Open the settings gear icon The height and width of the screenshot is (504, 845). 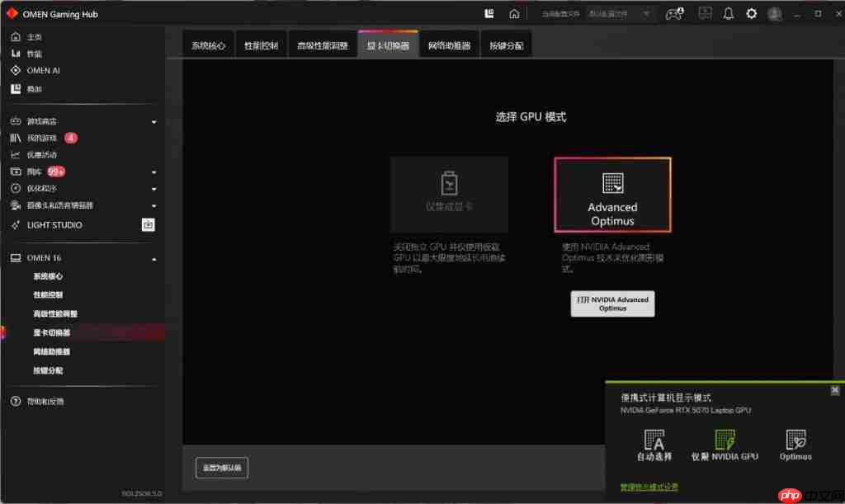point(750,12)
